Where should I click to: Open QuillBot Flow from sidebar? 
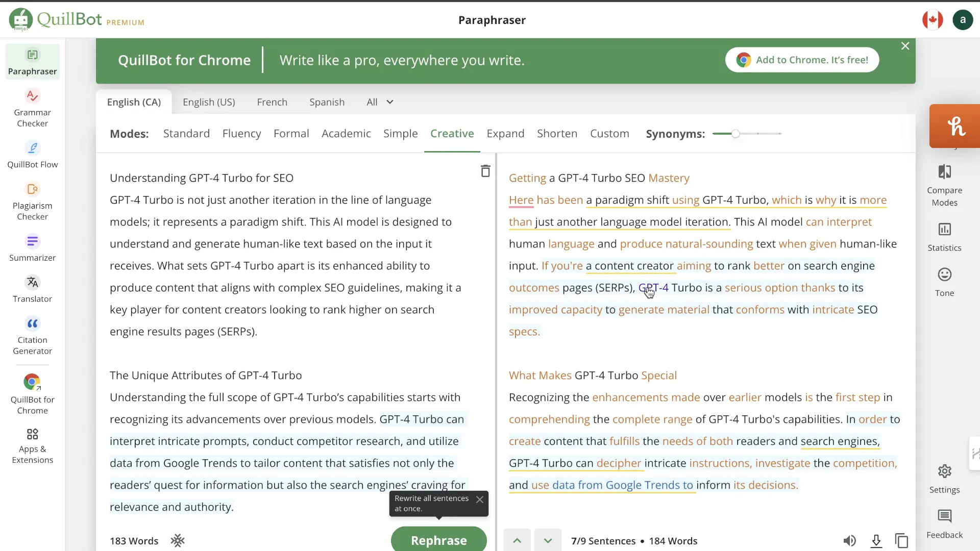(33, 155)
